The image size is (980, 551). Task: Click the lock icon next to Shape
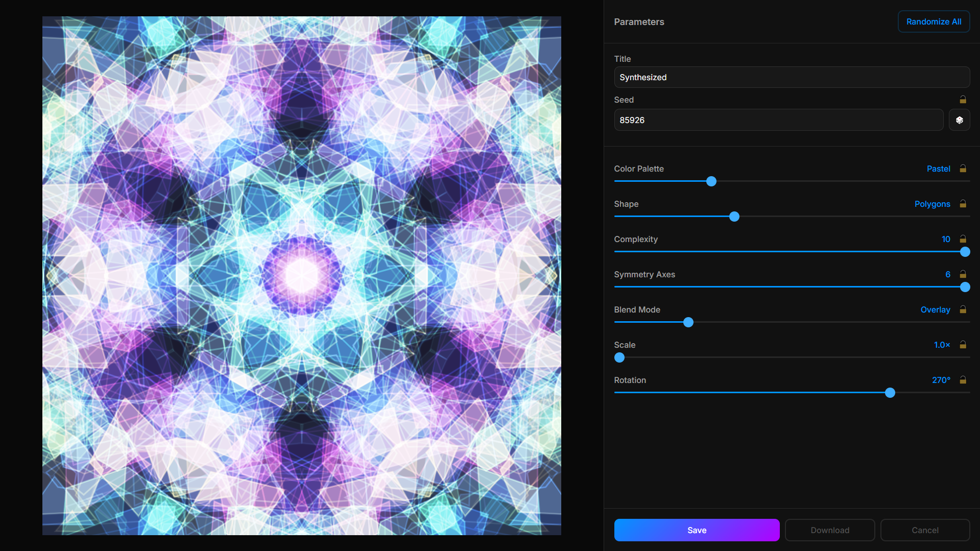963,203
